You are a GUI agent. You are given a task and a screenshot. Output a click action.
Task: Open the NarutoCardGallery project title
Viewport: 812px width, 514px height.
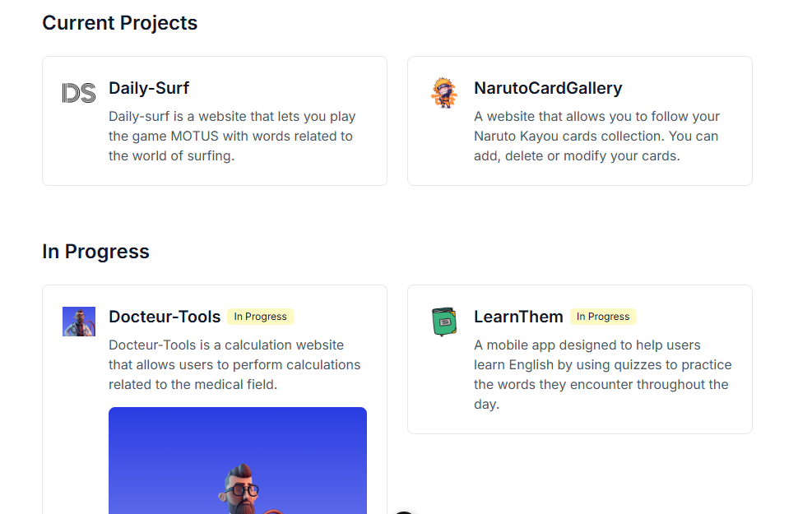point(548,88)
